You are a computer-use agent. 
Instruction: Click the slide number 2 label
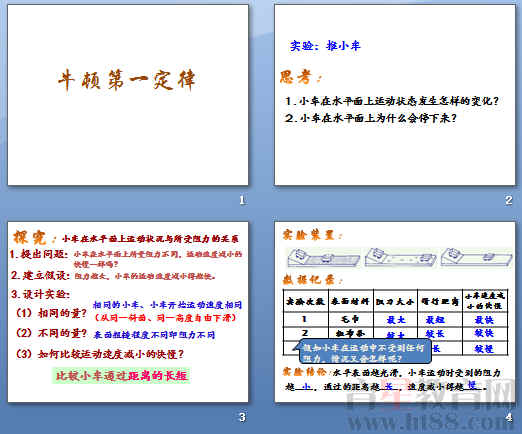508,200
